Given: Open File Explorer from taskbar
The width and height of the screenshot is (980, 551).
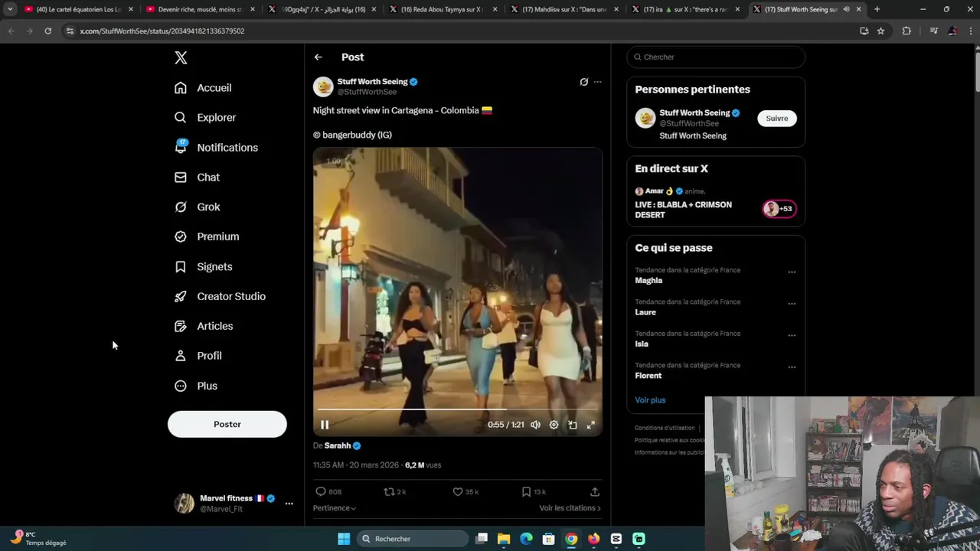Looking at the screenshot, I should (504, 539).
